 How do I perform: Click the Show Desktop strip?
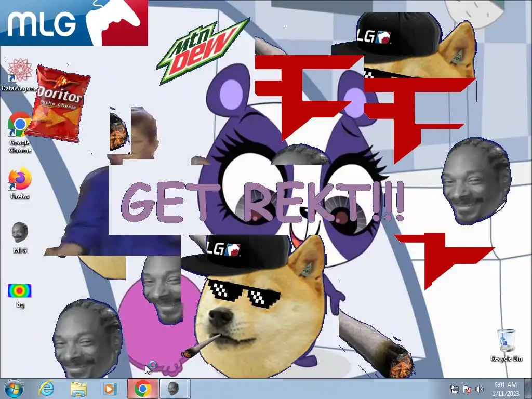tap(528, 389)
